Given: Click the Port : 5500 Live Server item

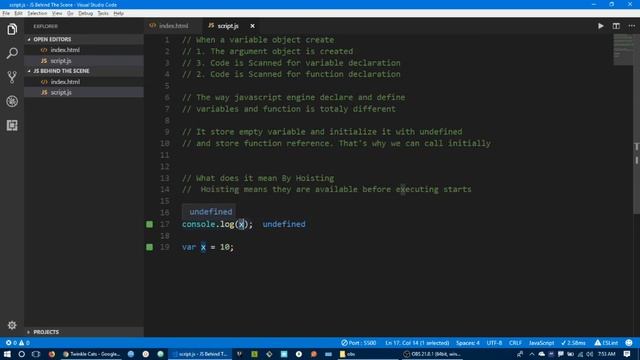Looking at the screenshot, I should coord(358,343).
